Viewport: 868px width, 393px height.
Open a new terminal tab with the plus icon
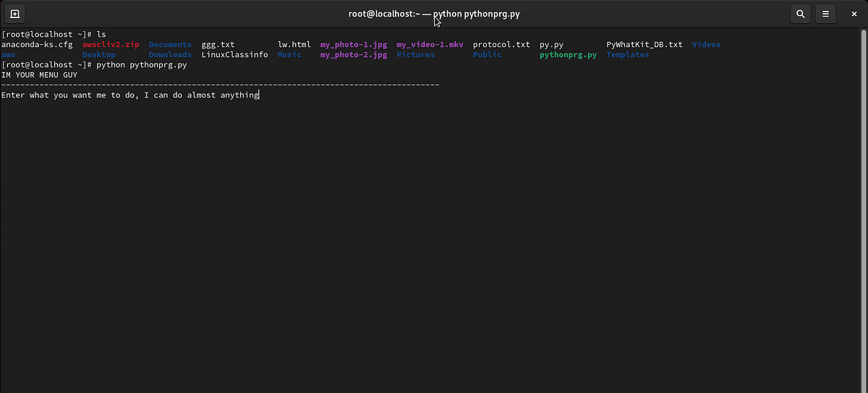tap(14, 14)
